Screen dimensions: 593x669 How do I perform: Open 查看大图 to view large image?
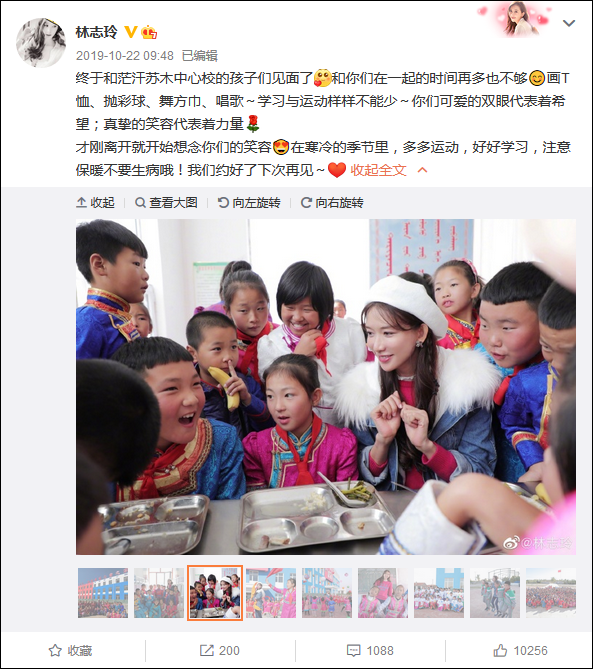[166, 202]
